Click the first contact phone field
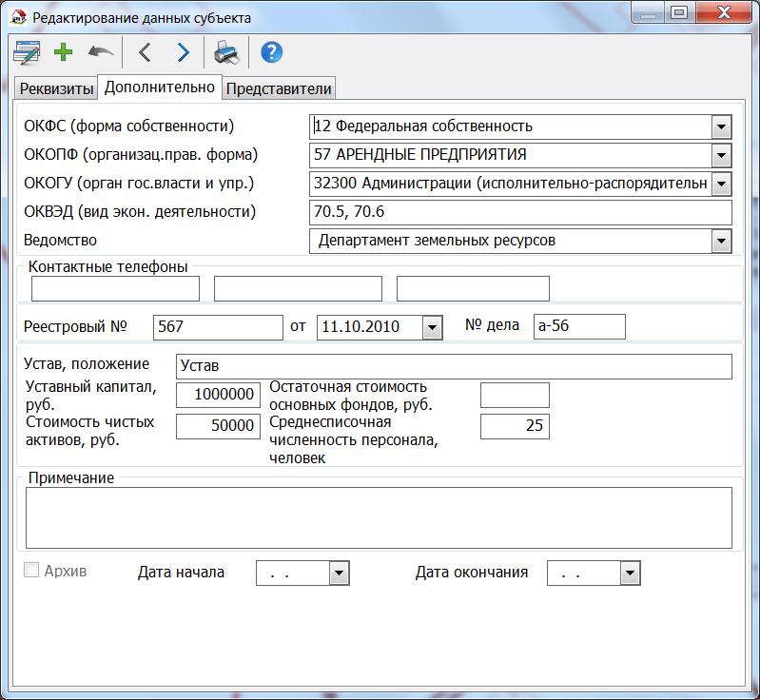The height and width of the screenshot is (700, 760). [x=115, y=288]
